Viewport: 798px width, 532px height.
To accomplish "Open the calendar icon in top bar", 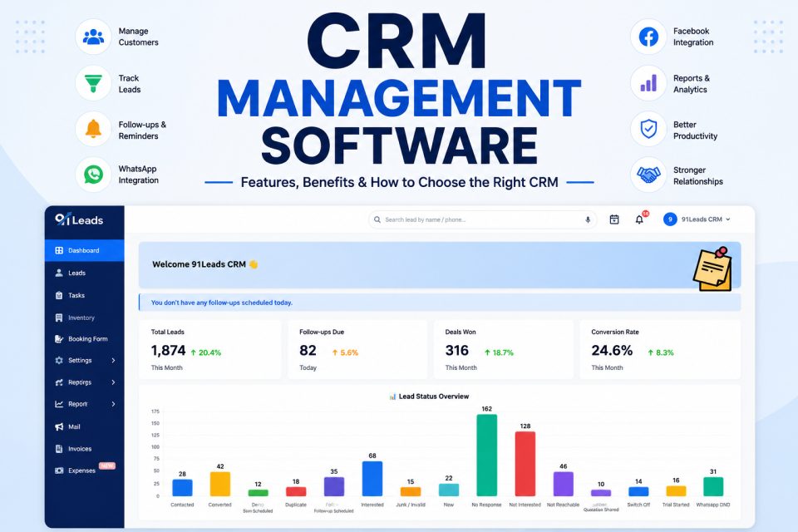I will (614, 219).
